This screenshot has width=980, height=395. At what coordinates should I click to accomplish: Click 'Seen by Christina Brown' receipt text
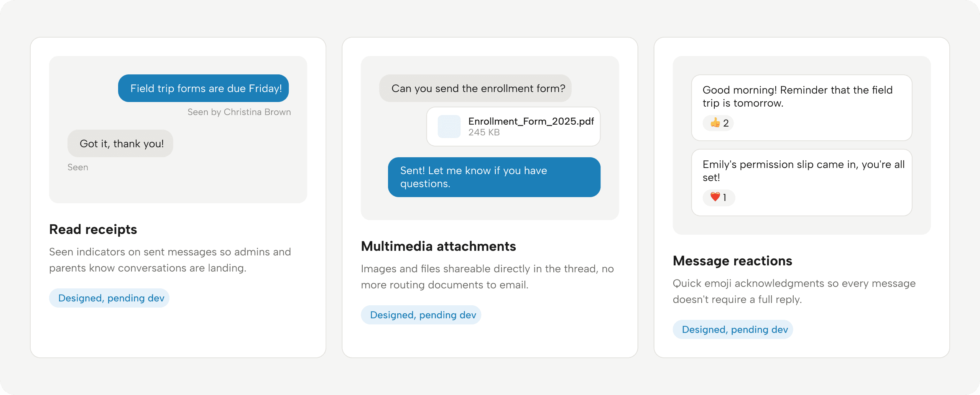[239, 112]
